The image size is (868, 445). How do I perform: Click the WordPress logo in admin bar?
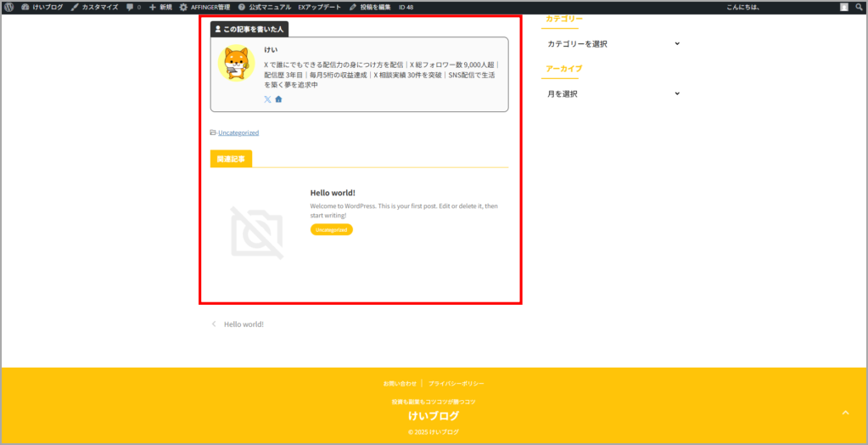(8, 7)
